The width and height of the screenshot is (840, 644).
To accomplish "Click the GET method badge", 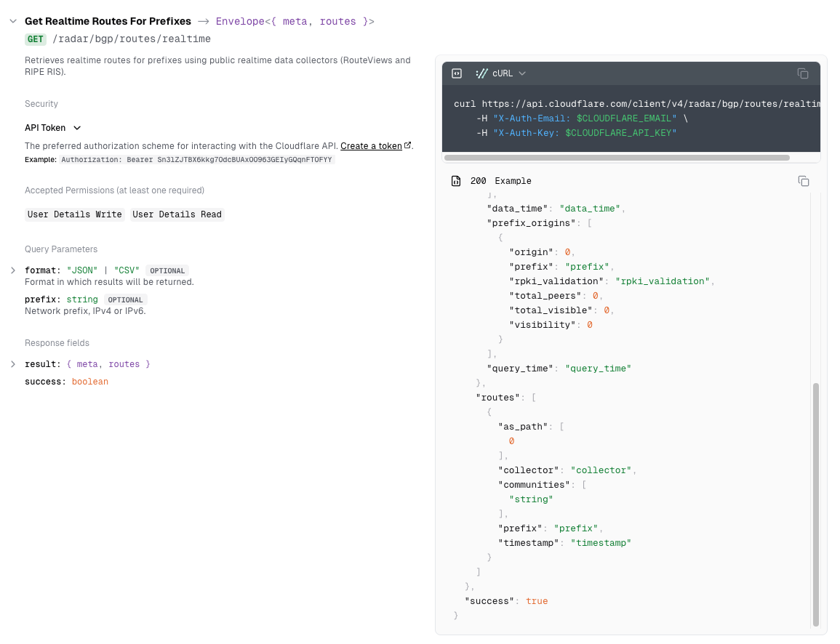I will coord(36,39).
